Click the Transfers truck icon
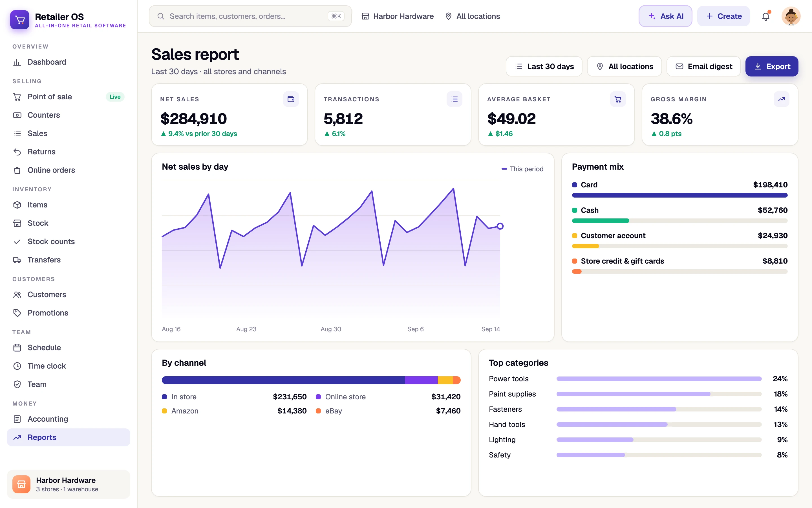812x508 pixels. click(x=17, y=260)
